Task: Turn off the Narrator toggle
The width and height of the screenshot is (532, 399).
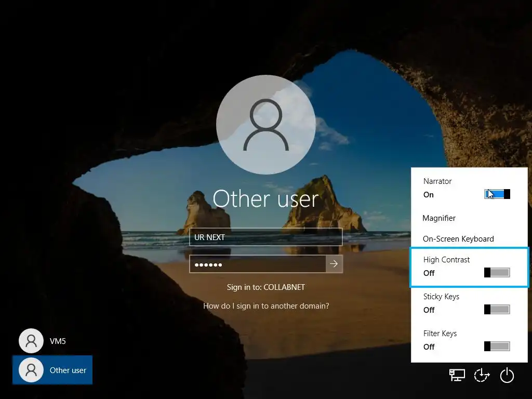Action: [x=497, y=194]
